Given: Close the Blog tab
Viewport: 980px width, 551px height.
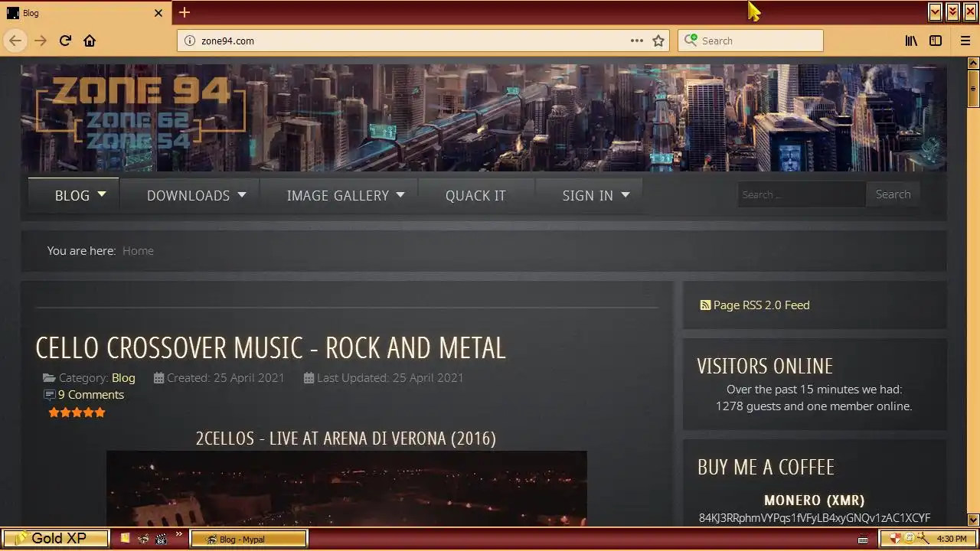Looking at the screenshot, I should click(x=158, y=13).
